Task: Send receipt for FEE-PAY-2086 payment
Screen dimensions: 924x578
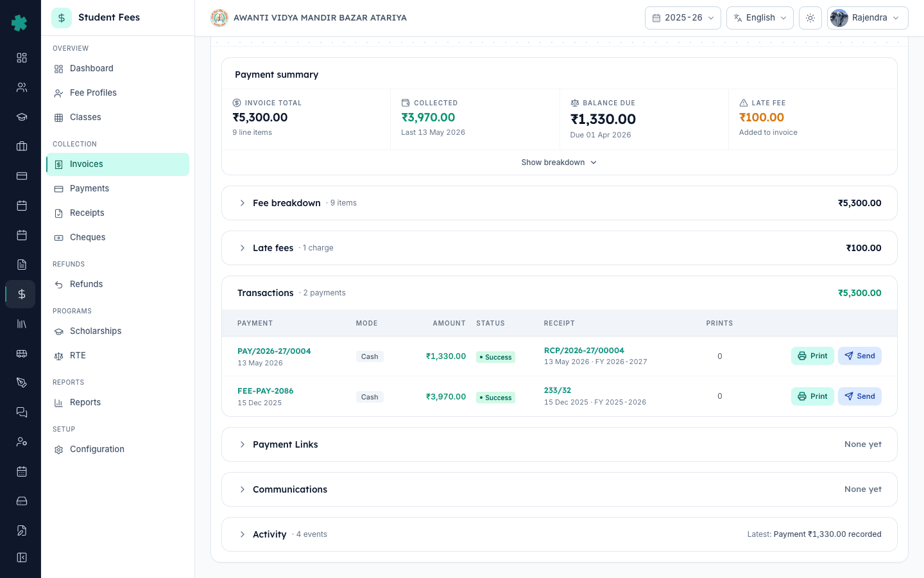Action: tap(860, 396)
